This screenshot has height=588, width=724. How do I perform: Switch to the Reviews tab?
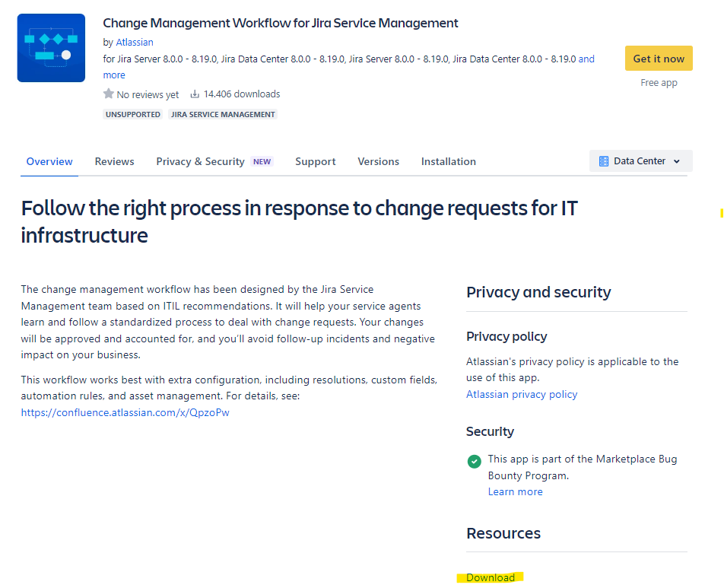coord(115,161)
